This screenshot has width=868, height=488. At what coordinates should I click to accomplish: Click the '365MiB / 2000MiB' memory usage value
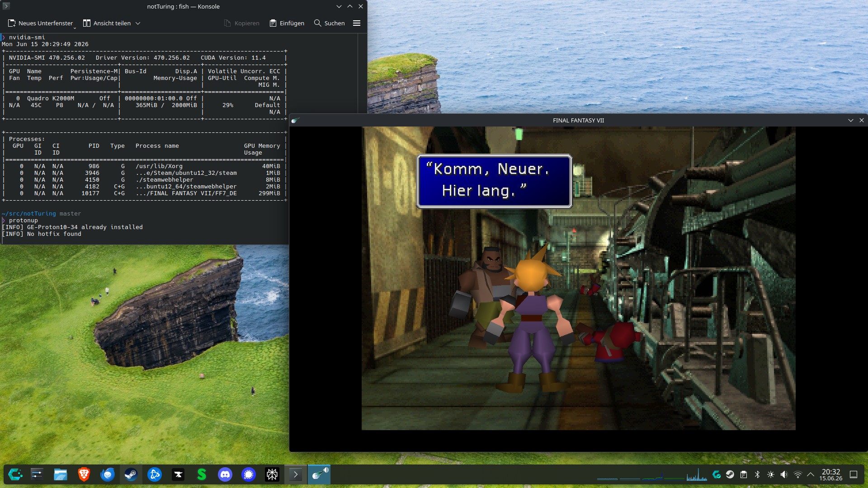(166, 105)
